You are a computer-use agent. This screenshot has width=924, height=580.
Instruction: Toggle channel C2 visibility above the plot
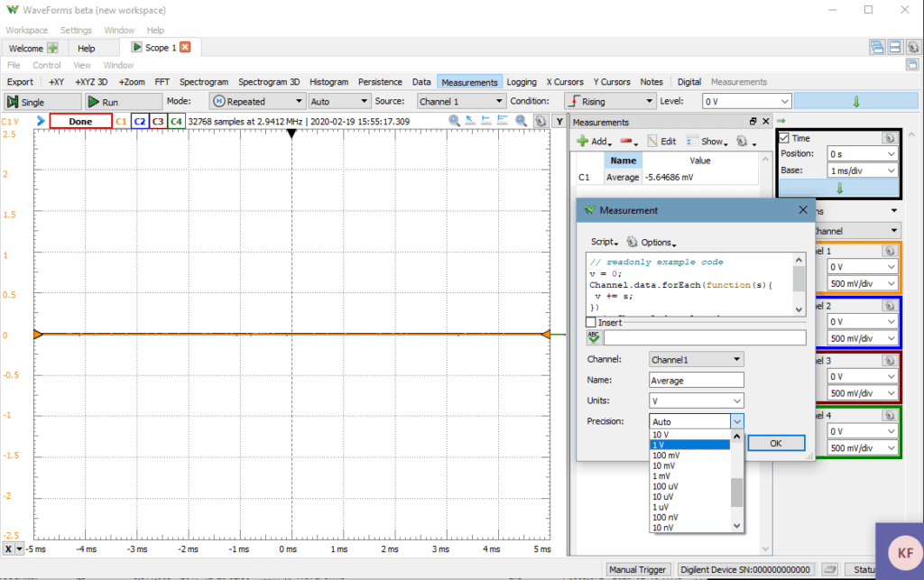[x=140, y=120]
